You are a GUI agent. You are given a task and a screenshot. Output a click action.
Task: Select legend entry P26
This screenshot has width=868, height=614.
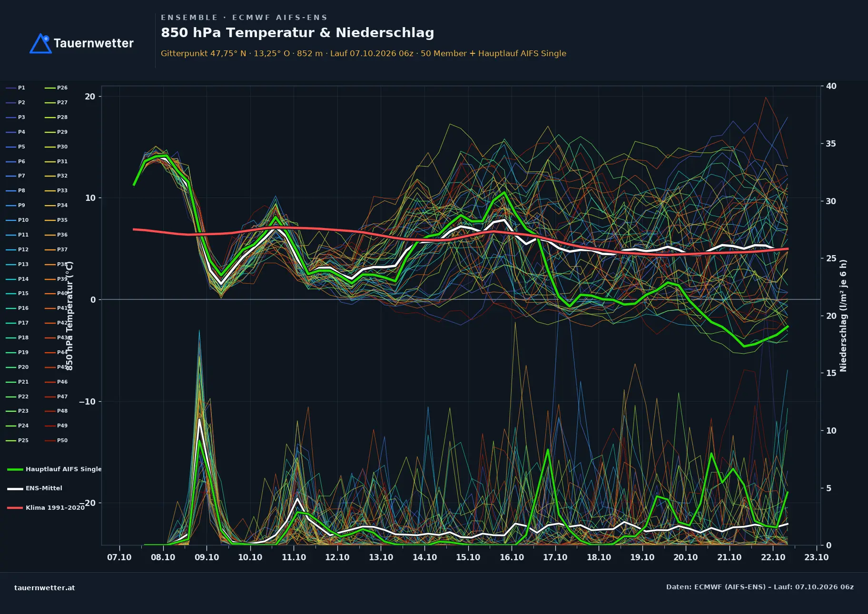(56, 88)
